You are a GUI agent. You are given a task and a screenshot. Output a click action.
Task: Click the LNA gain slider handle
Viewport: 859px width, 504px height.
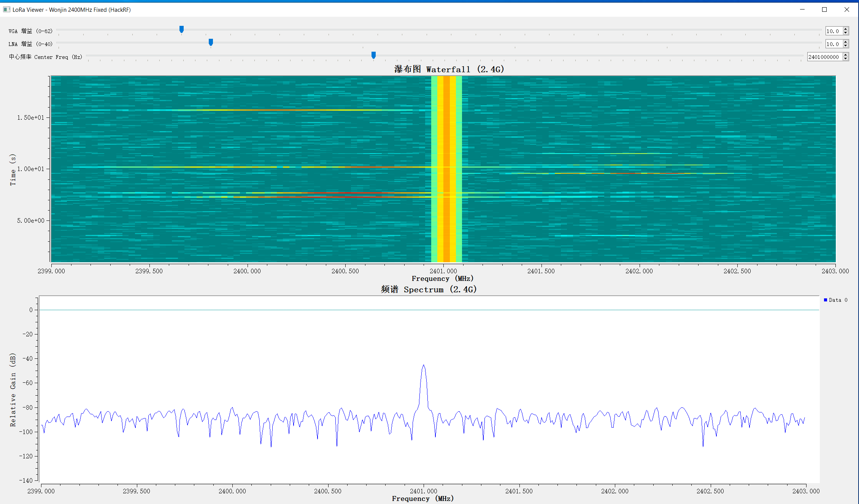[211, 42]
